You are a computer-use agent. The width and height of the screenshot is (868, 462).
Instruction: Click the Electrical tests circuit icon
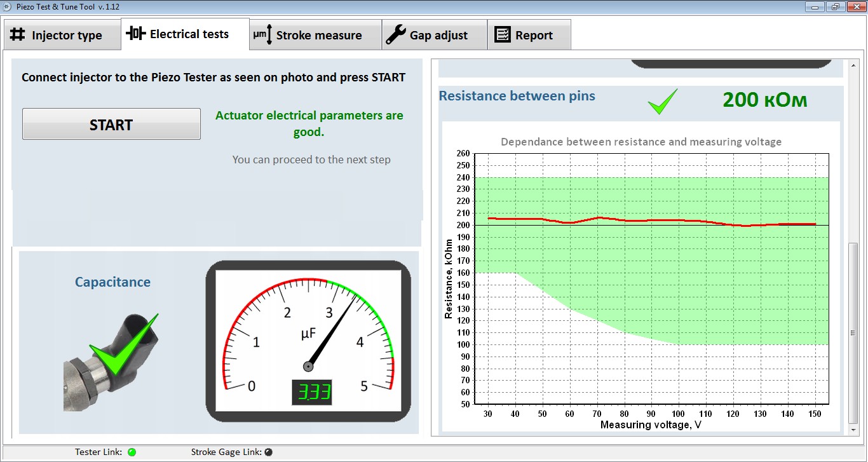click(135, 34)
